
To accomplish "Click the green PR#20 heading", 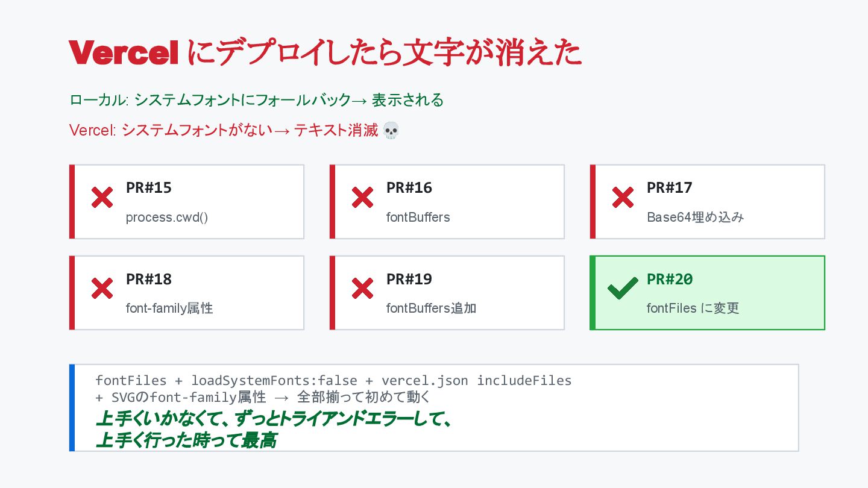I will tap(670, 280).
